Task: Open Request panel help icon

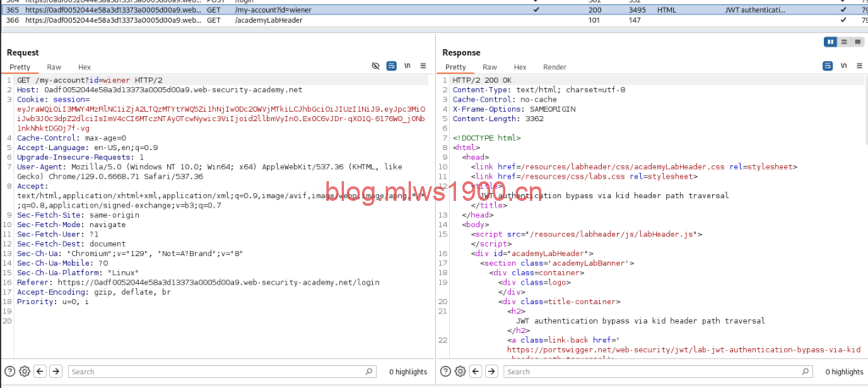Action: tap(10, 371)
